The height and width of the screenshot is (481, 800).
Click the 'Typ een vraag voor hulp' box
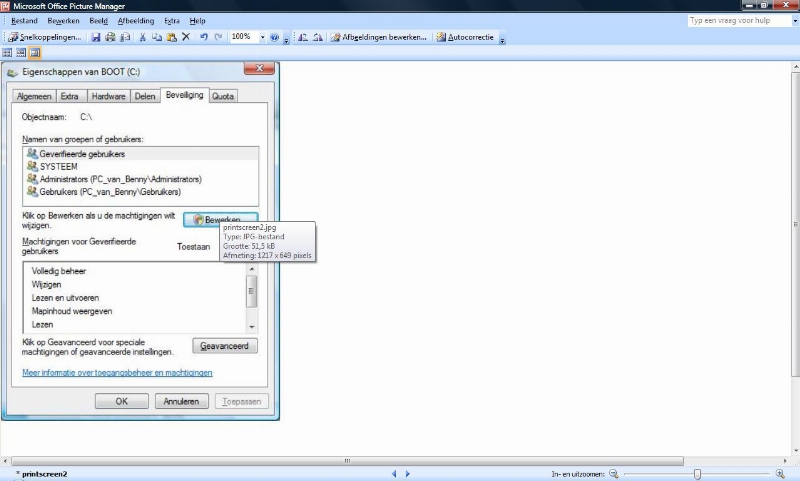(739, 20)
